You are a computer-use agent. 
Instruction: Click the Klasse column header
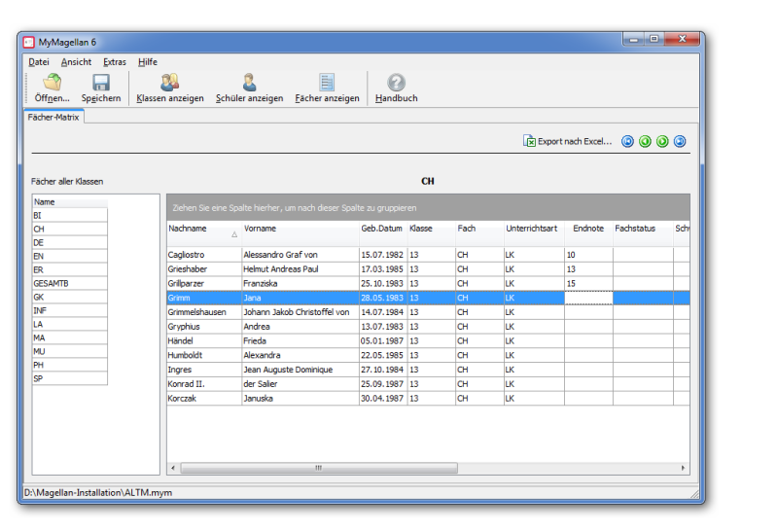(x=431, y=232)
